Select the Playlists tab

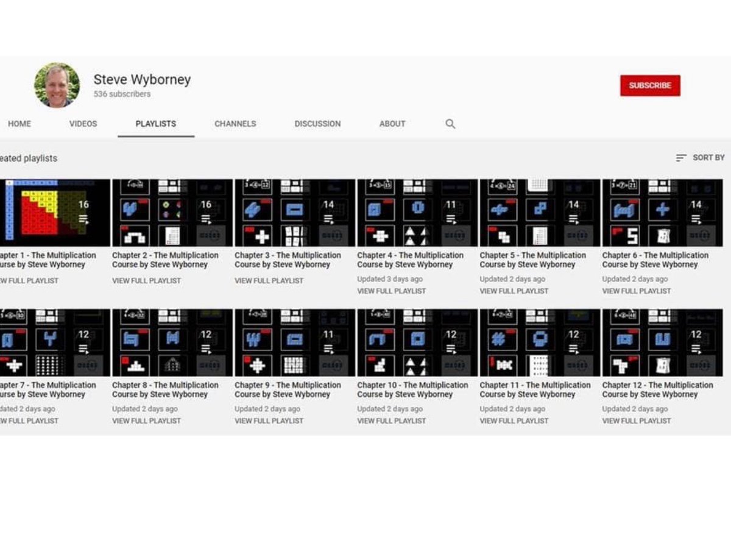click(156, 124)
